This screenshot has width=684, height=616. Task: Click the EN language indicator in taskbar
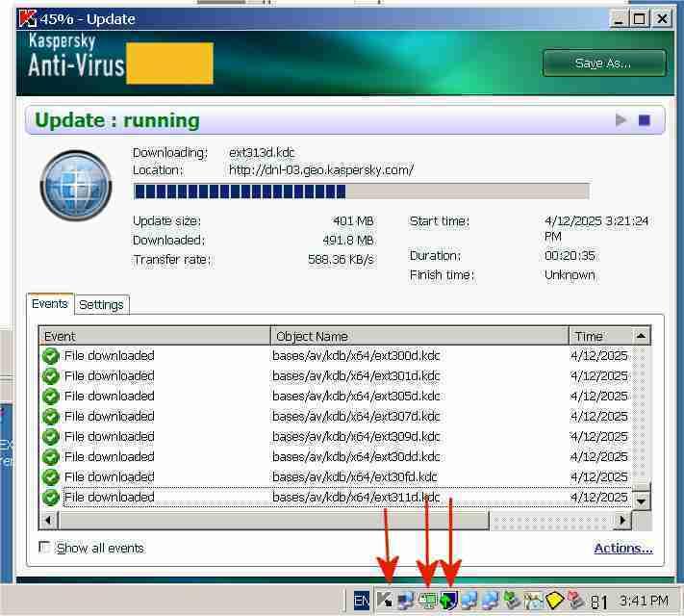click(x=361, y=602)
